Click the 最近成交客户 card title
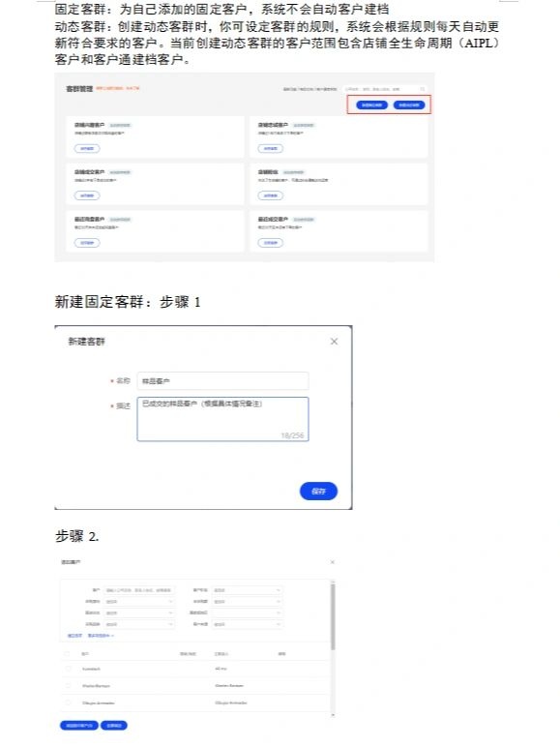Viewport: 560px width, 747px height. [x=273, y=219]
